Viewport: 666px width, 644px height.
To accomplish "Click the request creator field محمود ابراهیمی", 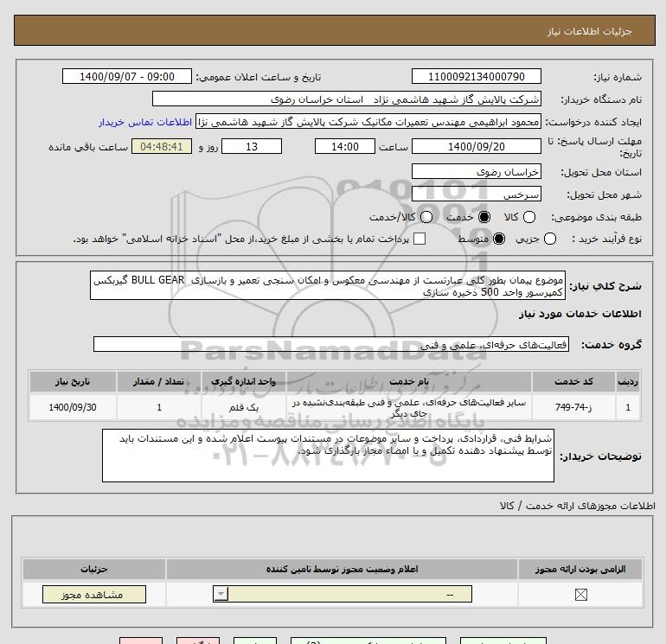I will tap(368, 122).
